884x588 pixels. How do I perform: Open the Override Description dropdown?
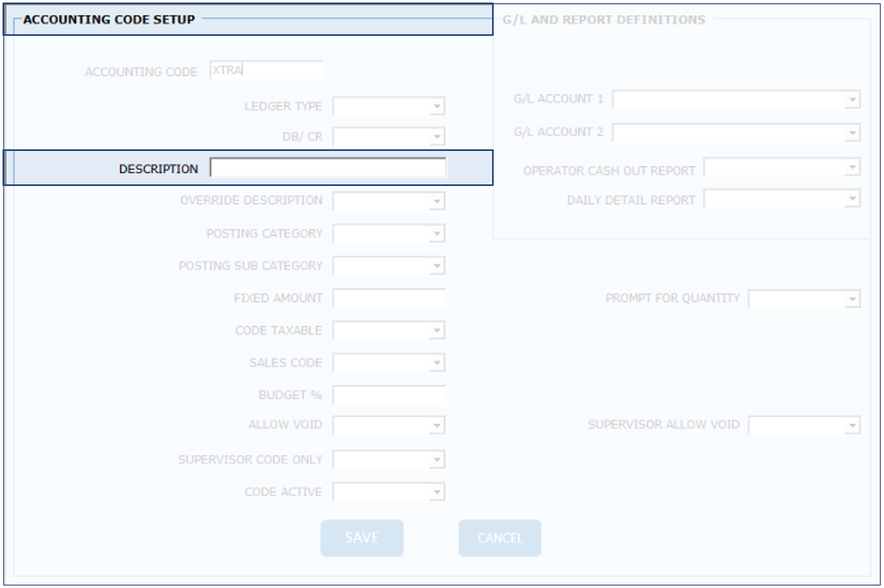(x=389, y=201)
